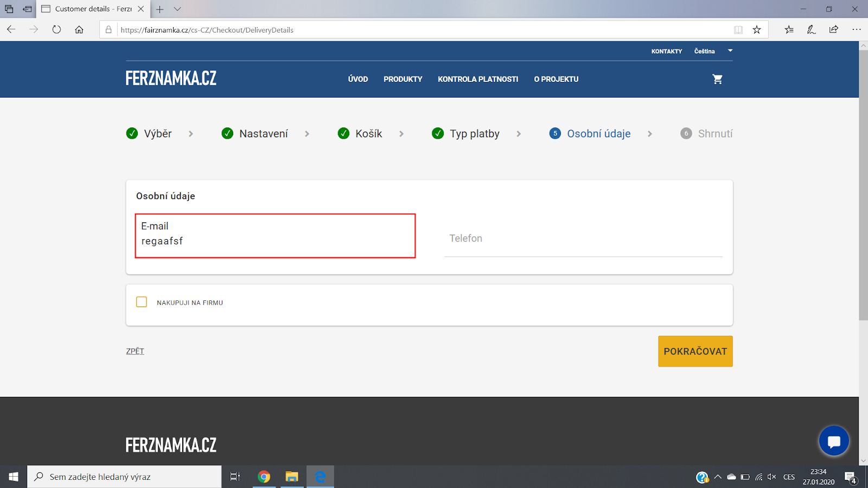
Task: Enable the NAKUPUJI NA FIRMU checkbox
Action: (142, 302)
